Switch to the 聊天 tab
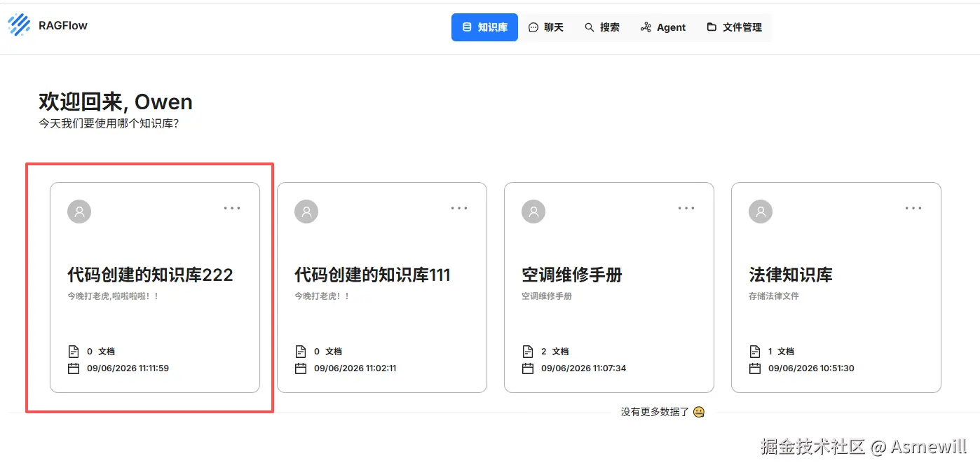980x470 pixels. (545, 27)
